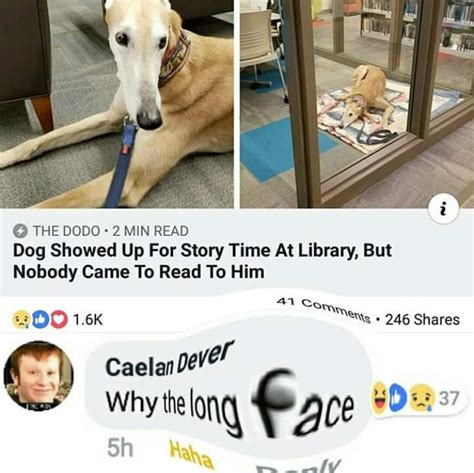Open the article headline about the library dog
474x473 pixels.
pyautogui.click(x=202, y=261)
